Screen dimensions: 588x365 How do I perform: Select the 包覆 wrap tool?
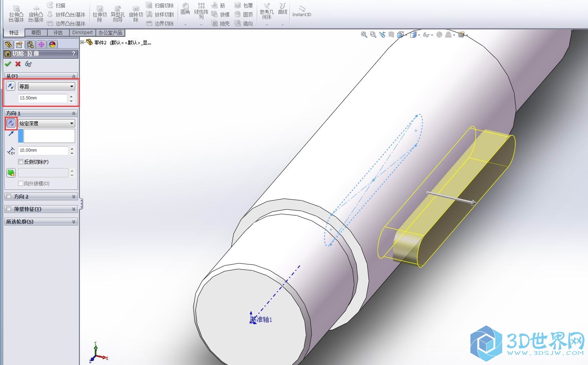[243, 5]
